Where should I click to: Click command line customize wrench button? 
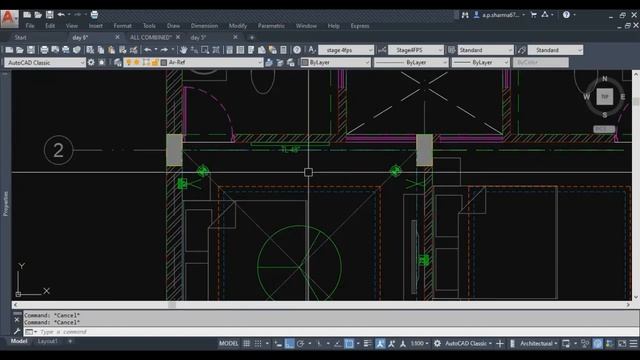coord(17,331)
